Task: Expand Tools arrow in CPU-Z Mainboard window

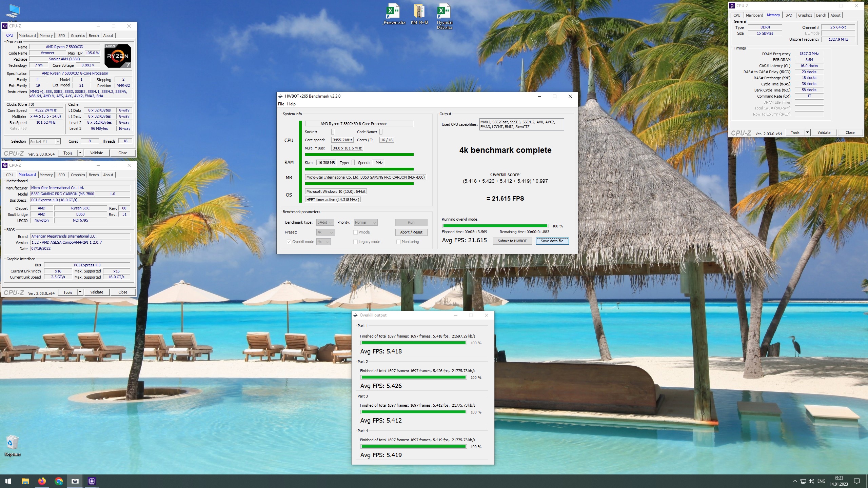Action: [80, 292]
